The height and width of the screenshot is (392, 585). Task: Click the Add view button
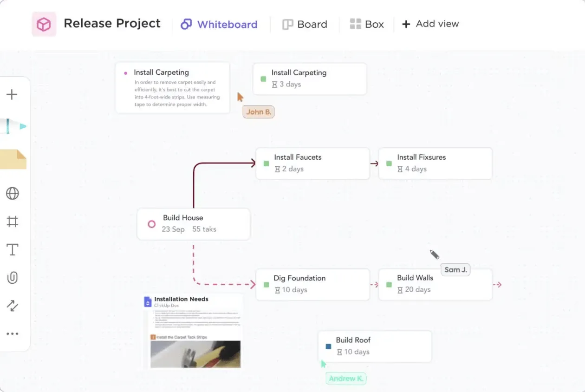(x=430, y=24)
